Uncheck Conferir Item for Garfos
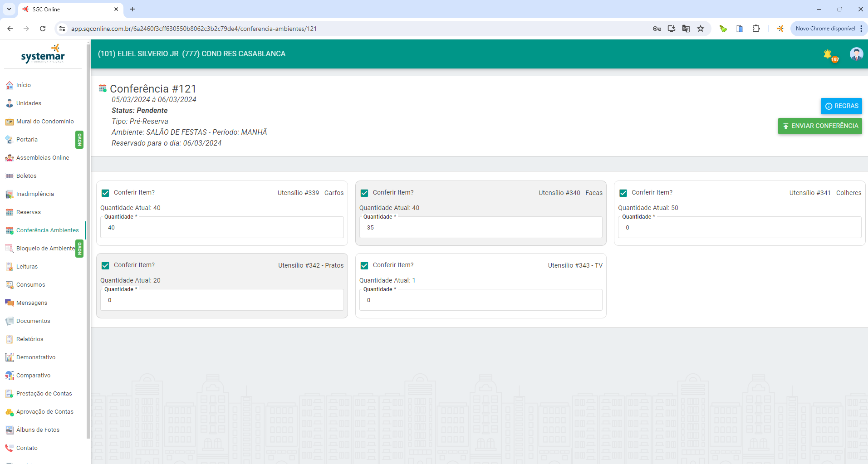Image resolution: width=868 pixels, height=464 pixels. 105,193
